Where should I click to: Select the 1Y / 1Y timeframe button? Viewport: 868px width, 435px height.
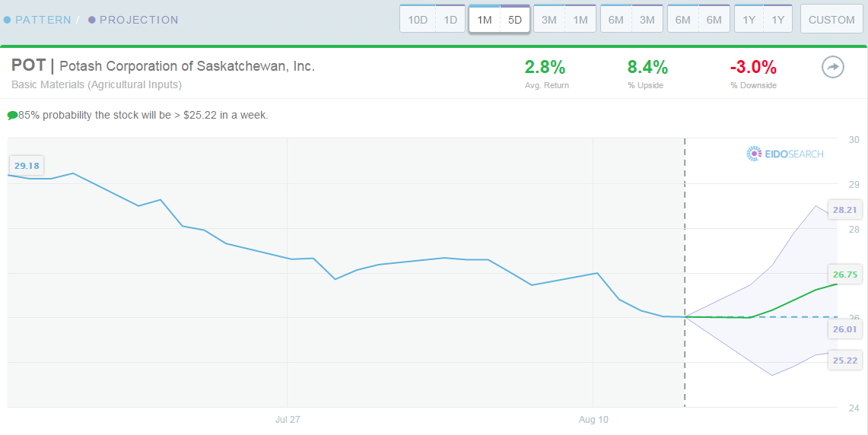point(763,19)
